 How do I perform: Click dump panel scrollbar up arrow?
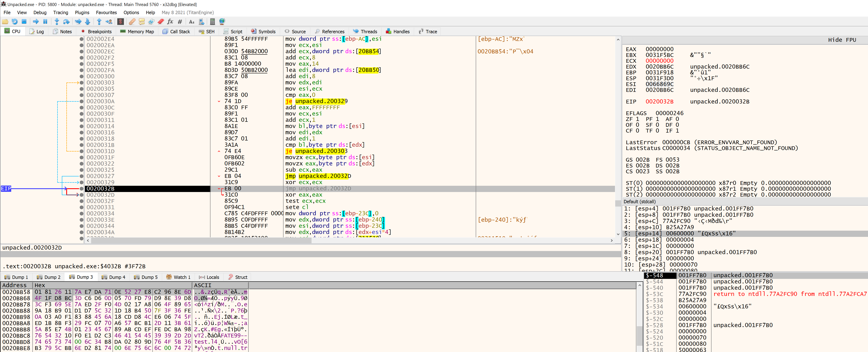click(639, 286)
